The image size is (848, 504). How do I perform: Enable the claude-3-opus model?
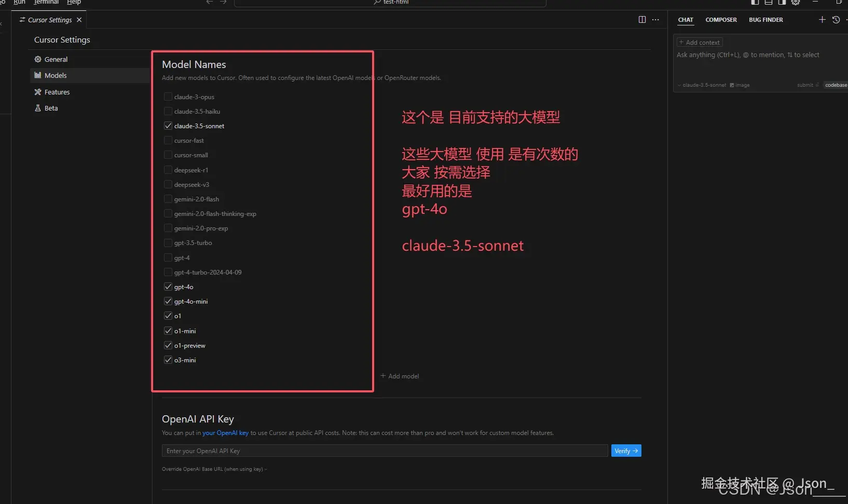[x=168, y=97]
